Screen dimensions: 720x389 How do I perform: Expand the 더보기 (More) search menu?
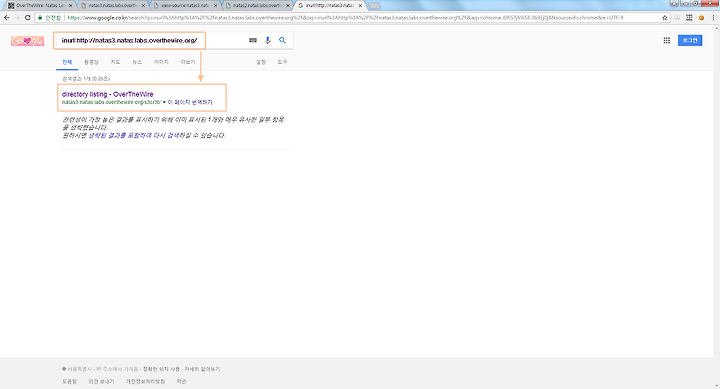pos(188,62)
